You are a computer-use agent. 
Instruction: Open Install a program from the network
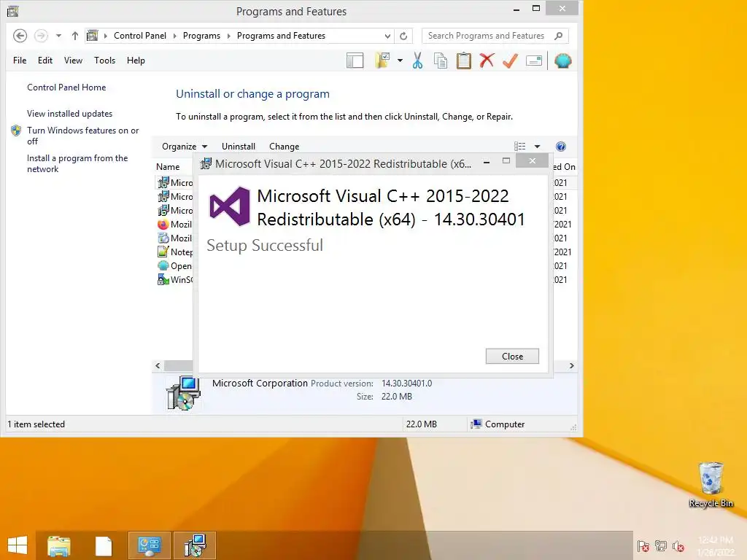(77, 163)
